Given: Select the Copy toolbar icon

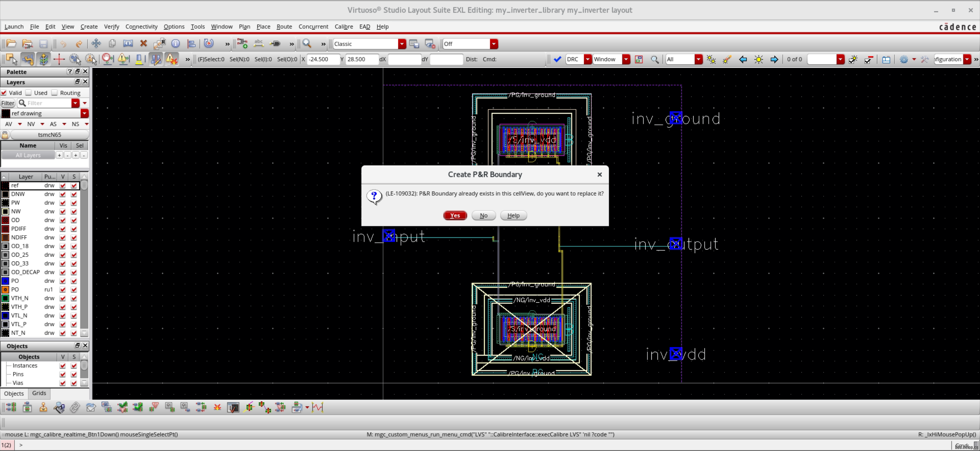Looking at the screenshot, I should [x=112, y=43].
